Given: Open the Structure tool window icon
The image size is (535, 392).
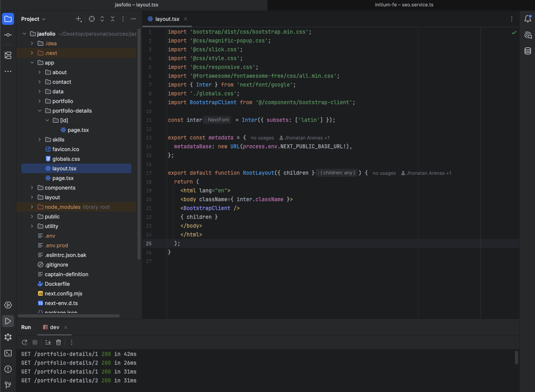Looking at the screenshot, I should (8, 55).
